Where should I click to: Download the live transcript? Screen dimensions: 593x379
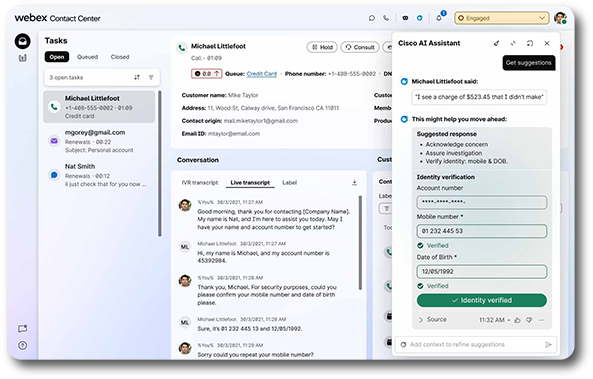pyautogui.click(x=354, y=183)
